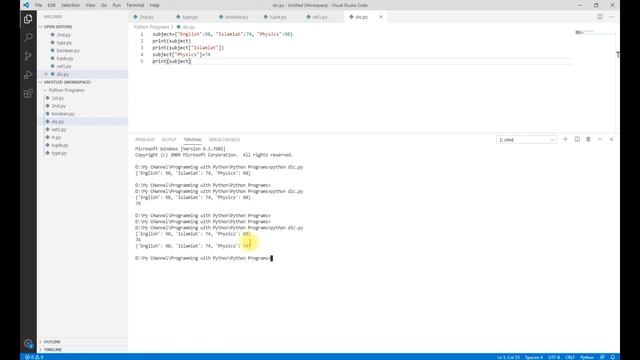Close the terminal panel
The image size is (640, 360).
tap(611, 140)
